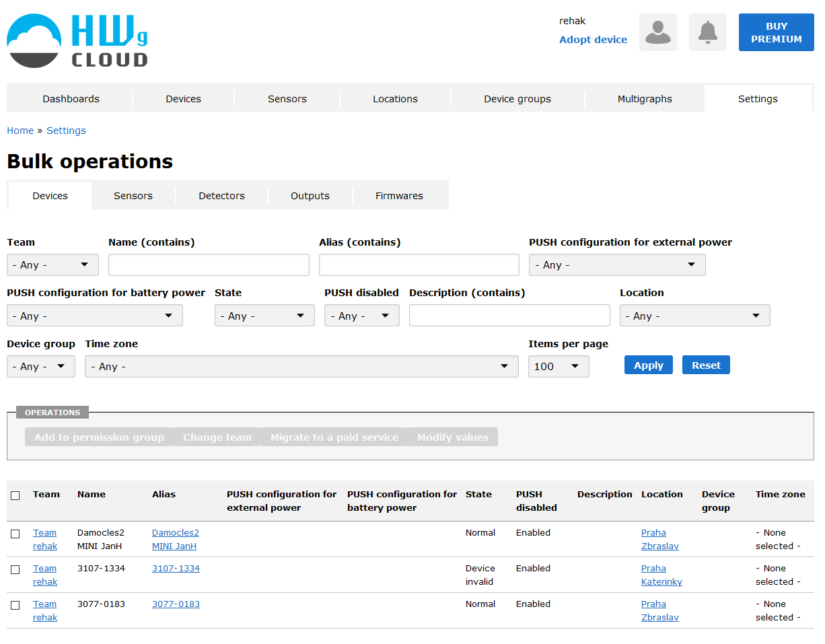
Task: Open the user profile avatar icon
Action: coord(658,32)
